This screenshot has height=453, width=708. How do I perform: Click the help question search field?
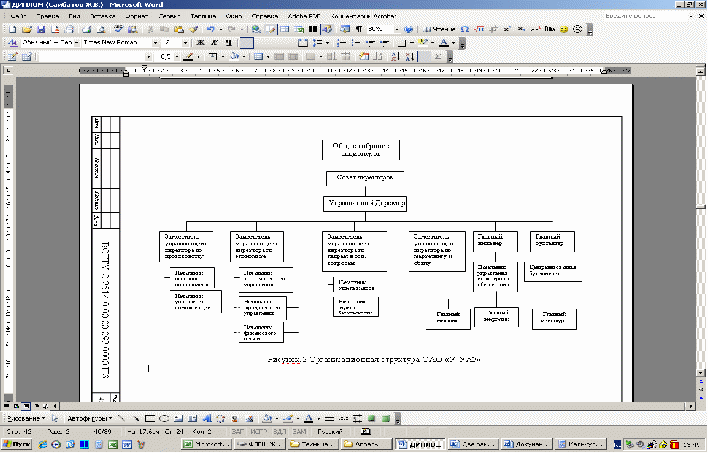click(644, 16)
